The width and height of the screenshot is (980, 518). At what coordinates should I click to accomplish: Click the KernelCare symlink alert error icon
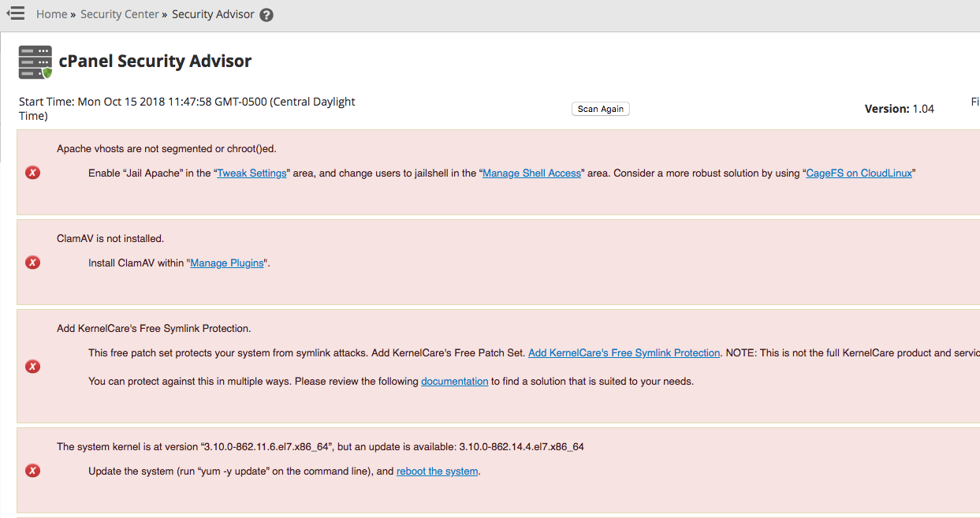tap(32, 367)
